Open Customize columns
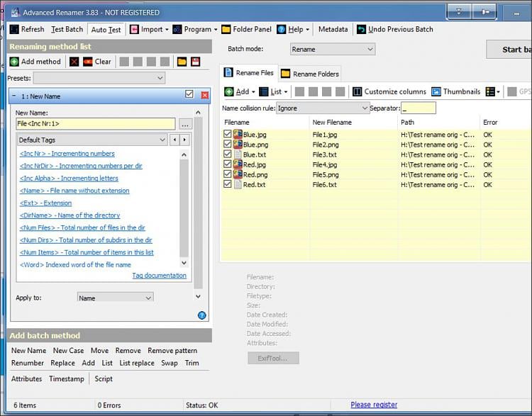Viewport: 532px width, 416px height. click(358, 91)
